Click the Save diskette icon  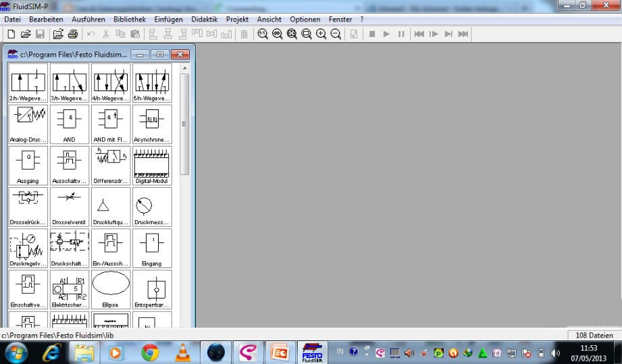point(40,34)
